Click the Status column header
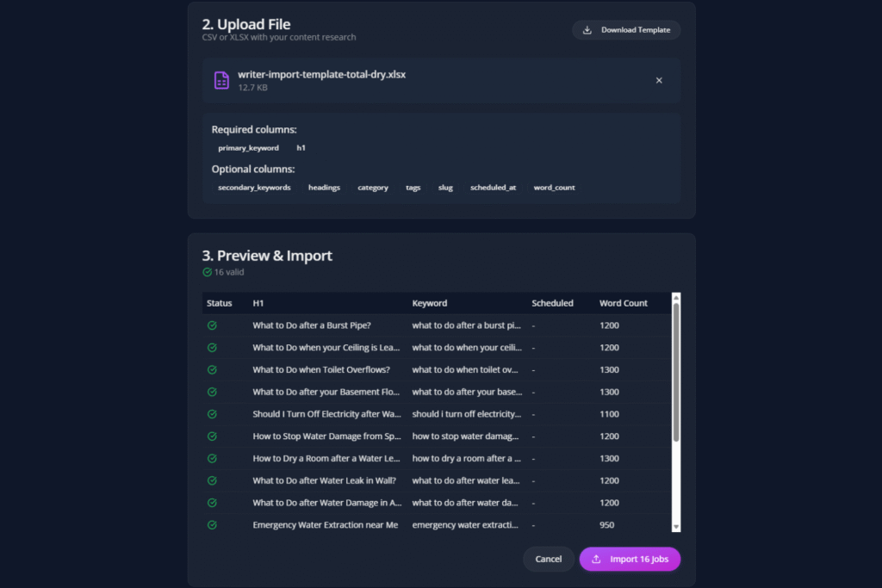This screenshot has height=588, width=882. pyautogui.click(x=217, y=303)
